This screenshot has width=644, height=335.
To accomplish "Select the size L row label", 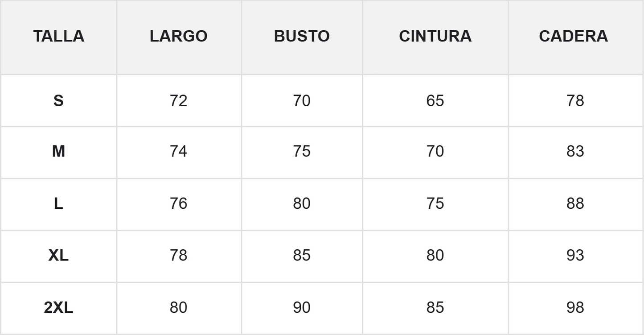I will (58, 204).
